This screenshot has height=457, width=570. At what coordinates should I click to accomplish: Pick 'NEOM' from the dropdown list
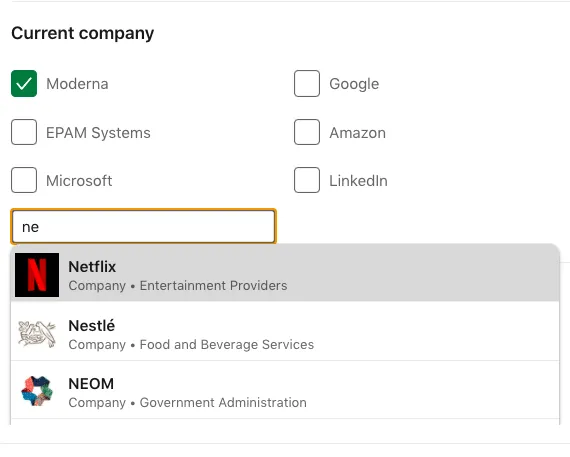[91, 384]
